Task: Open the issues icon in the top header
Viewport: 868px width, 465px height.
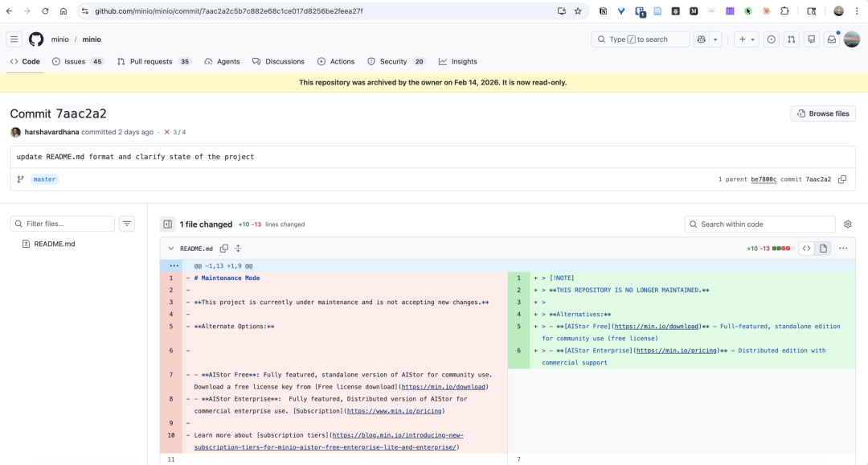Action: pyautogui.click(x=772, y=39)
